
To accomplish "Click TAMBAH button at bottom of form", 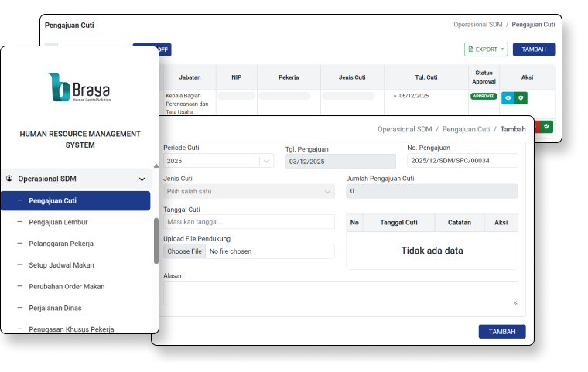I will 502,332.
